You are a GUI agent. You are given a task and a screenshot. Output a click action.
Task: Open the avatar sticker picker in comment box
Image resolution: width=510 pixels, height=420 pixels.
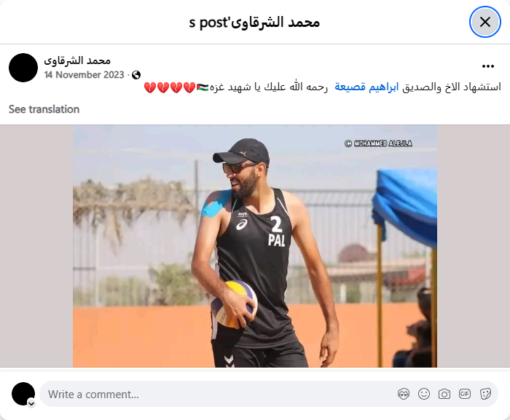coord(404,394)
